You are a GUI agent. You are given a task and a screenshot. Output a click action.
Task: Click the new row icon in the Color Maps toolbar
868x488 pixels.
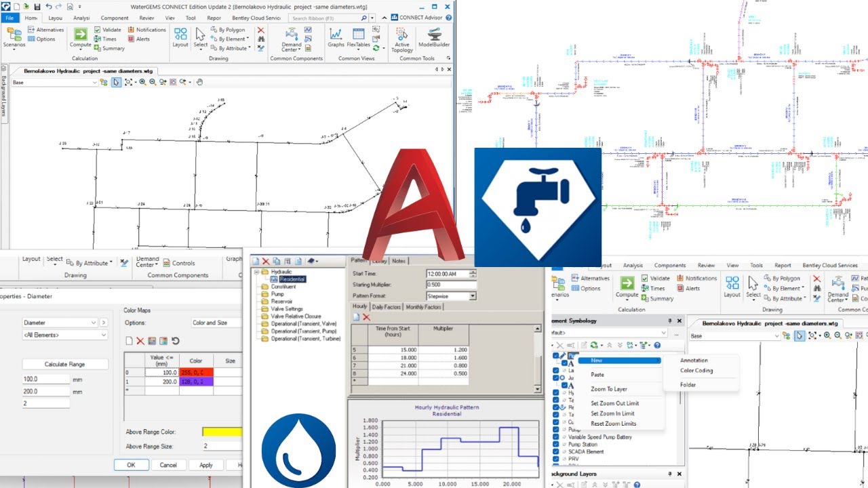[129, 341]
